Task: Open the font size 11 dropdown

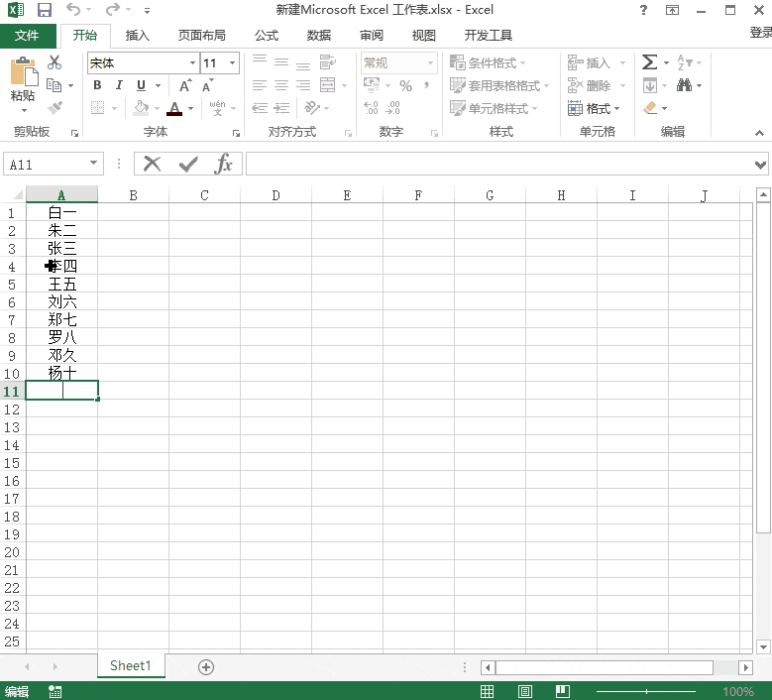Action: pos(232,63)
